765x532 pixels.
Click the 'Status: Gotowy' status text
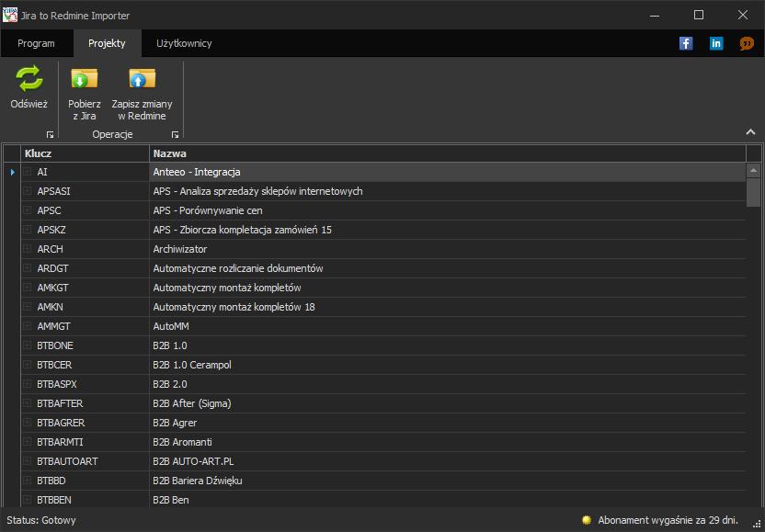click(x=41, y=520)
